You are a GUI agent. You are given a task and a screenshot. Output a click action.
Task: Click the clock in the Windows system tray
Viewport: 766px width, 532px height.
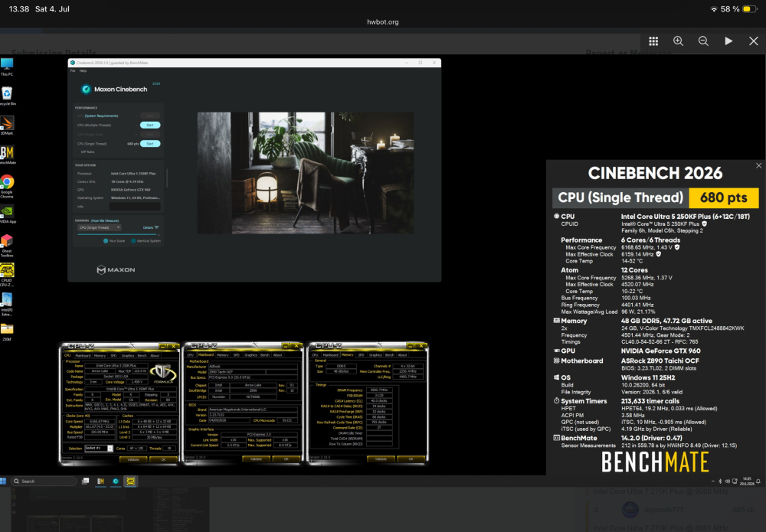pyautogui.click(x=748, y=481)
